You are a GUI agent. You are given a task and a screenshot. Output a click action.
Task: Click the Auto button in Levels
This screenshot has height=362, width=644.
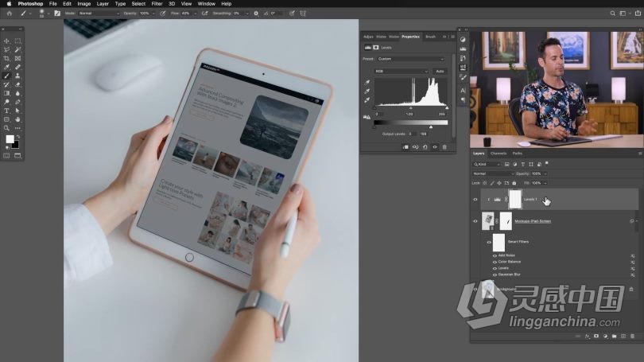[440, 72]
